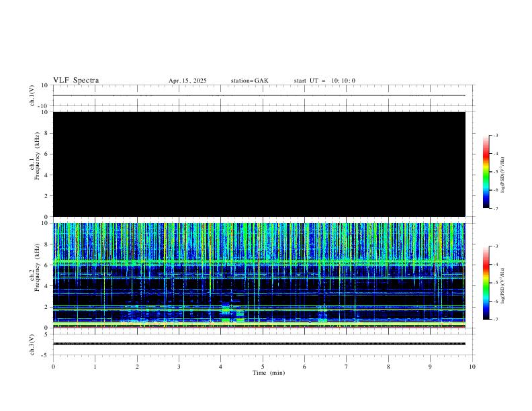Select the lower colorbar for ch.2
532x411 pixels.
486,283
